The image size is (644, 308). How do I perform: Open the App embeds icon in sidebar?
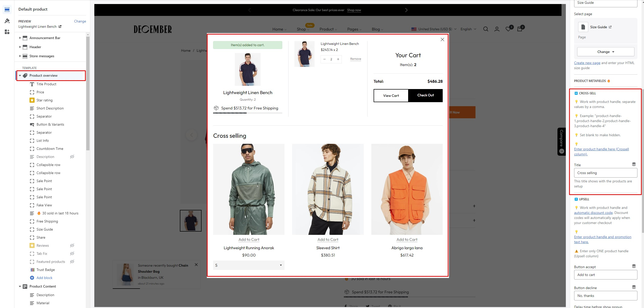pos(7,32)
